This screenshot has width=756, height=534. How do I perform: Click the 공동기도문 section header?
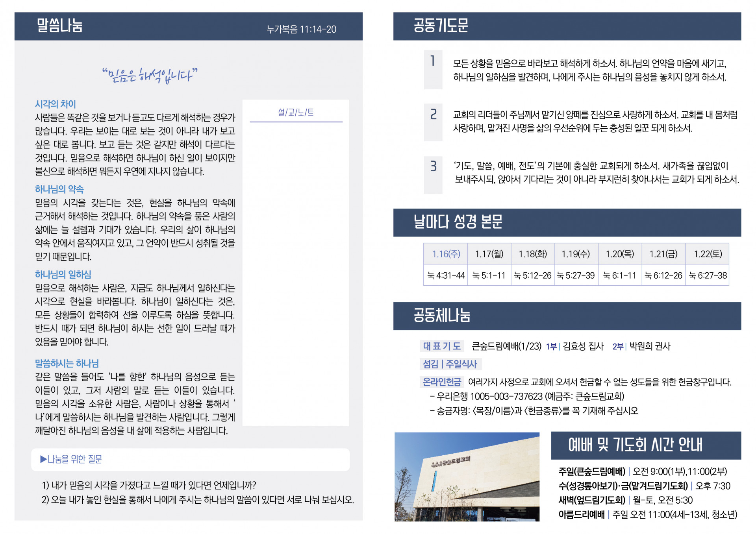point(567,26)
